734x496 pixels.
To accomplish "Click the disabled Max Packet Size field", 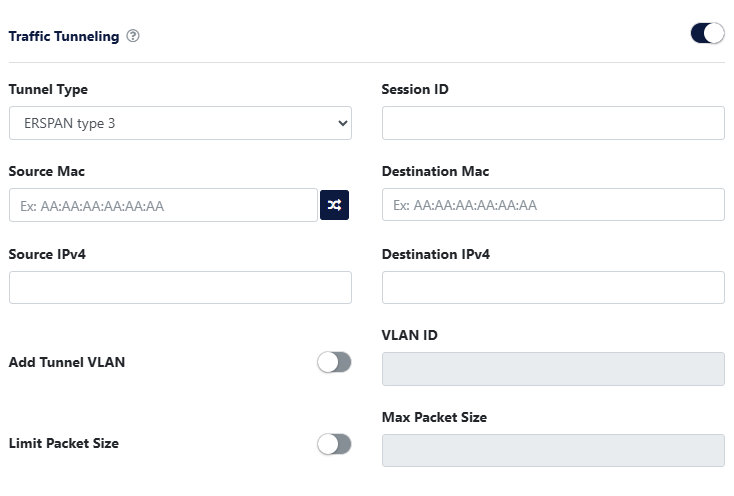I will click(x=553, y=450).
